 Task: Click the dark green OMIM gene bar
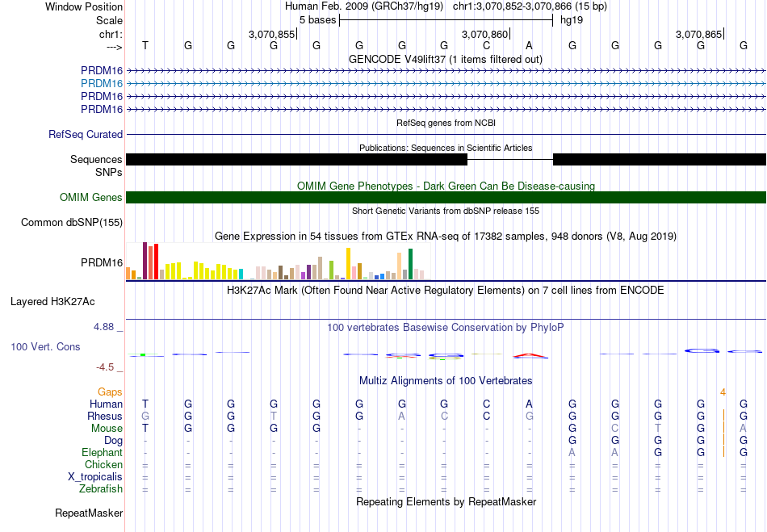(446, 197)
